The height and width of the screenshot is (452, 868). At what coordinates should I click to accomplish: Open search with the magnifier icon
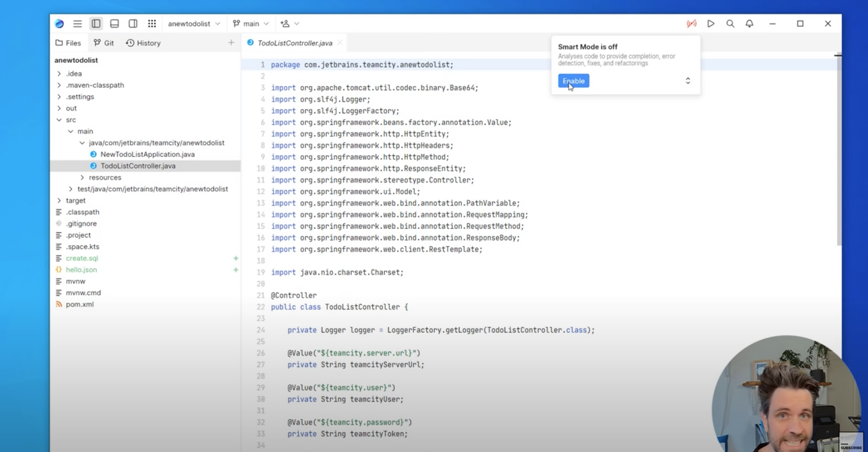click(730, 23)
